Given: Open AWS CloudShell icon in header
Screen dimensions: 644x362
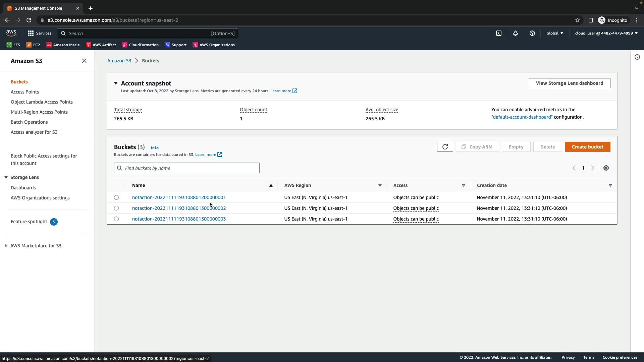Looking at the screenshot, I should [x=499, y=33].
